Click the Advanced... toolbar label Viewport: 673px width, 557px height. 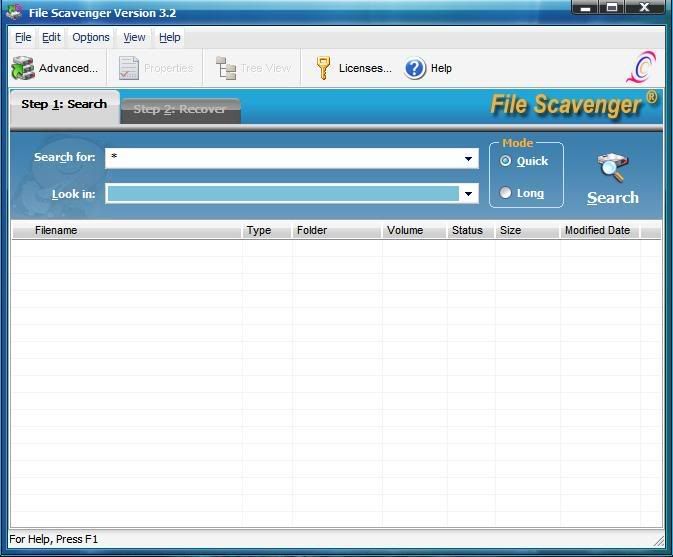(69, 68)
